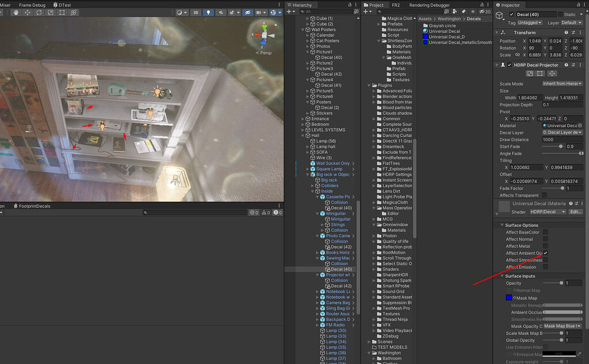The image size is (589, 364).
Task: Switch to the FR2 tab
Action: 396,5
